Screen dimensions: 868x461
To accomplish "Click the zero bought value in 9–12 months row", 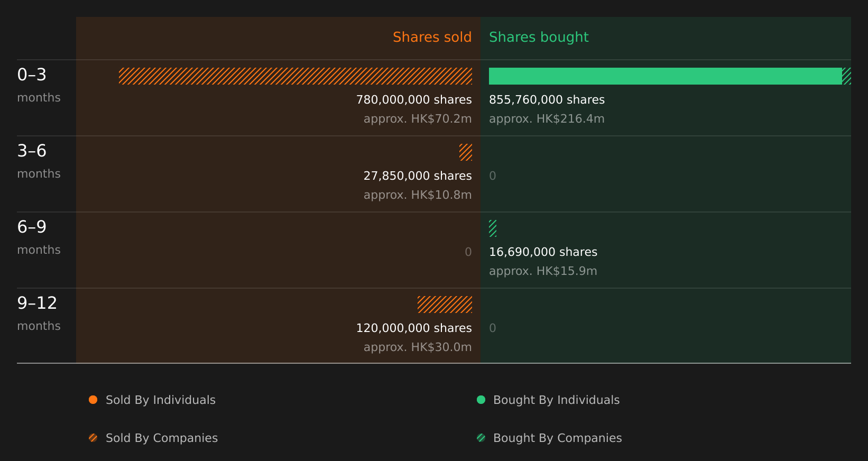I will (x=493, y=328).
